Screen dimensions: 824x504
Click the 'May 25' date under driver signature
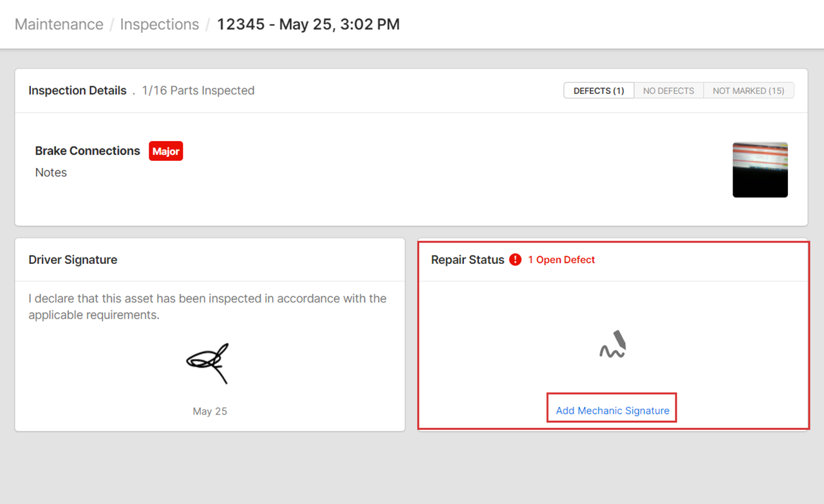pyautogui.click(x=210, y=411)
